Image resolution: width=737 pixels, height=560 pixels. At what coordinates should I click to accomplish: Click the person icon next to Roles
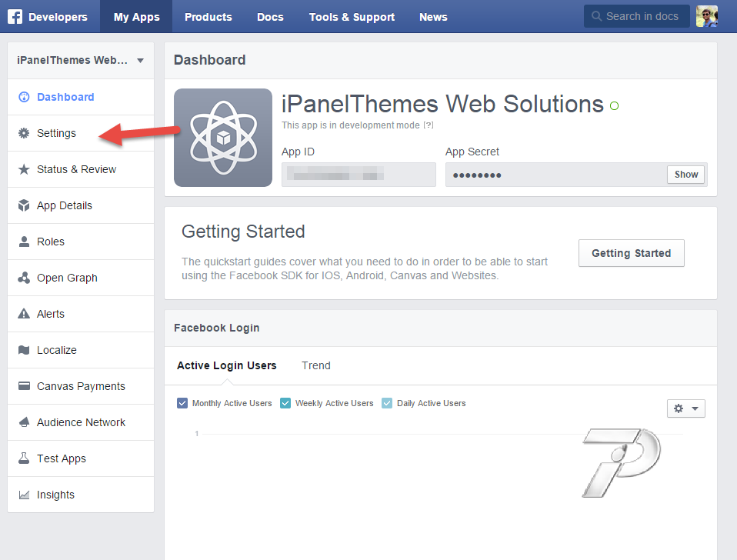point(23,242)
